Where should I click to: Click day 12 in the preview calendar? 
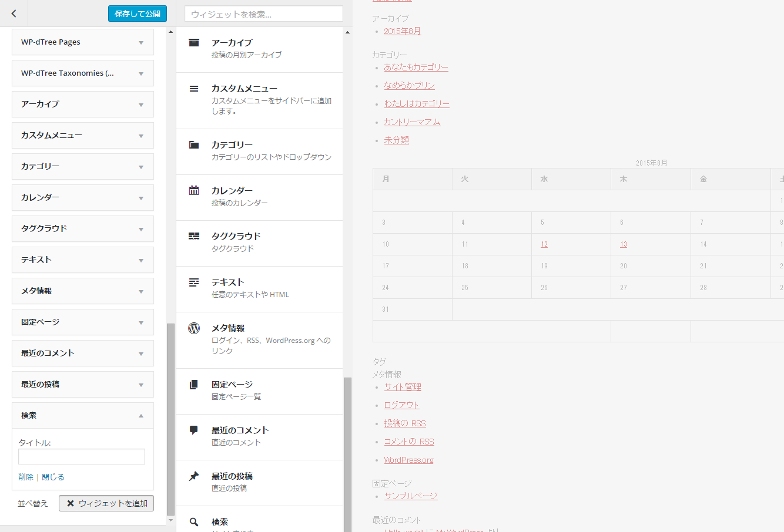[x=544, y=244]
